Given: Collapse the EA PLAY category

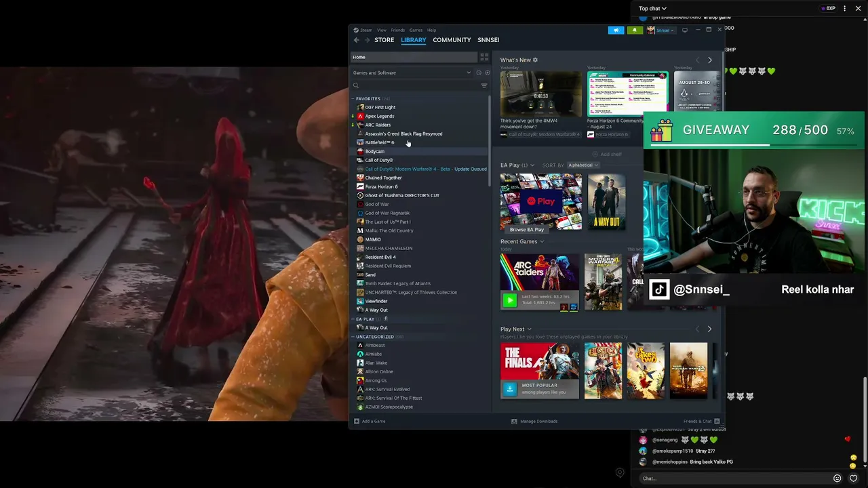Looking at the screenshot, I should tap(353, 319).
